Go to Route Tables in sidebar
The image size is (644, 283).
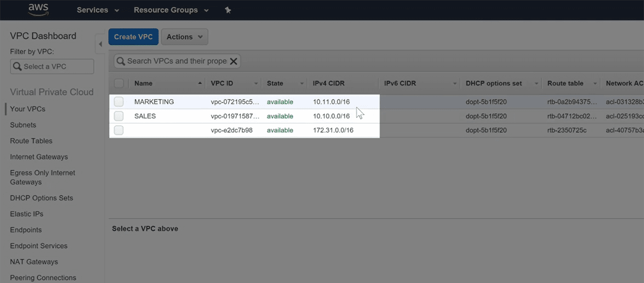(31, 141)
